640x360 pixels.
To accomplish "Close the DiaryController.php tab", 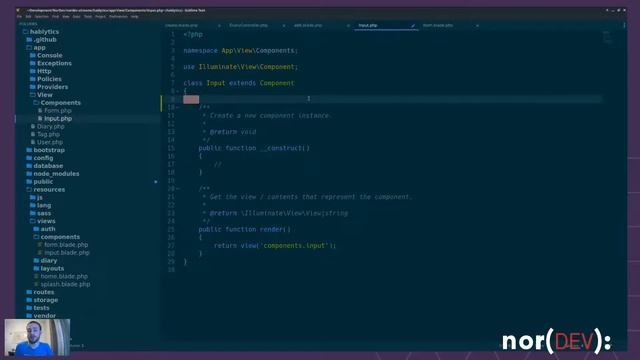I will tap(284, 26).
